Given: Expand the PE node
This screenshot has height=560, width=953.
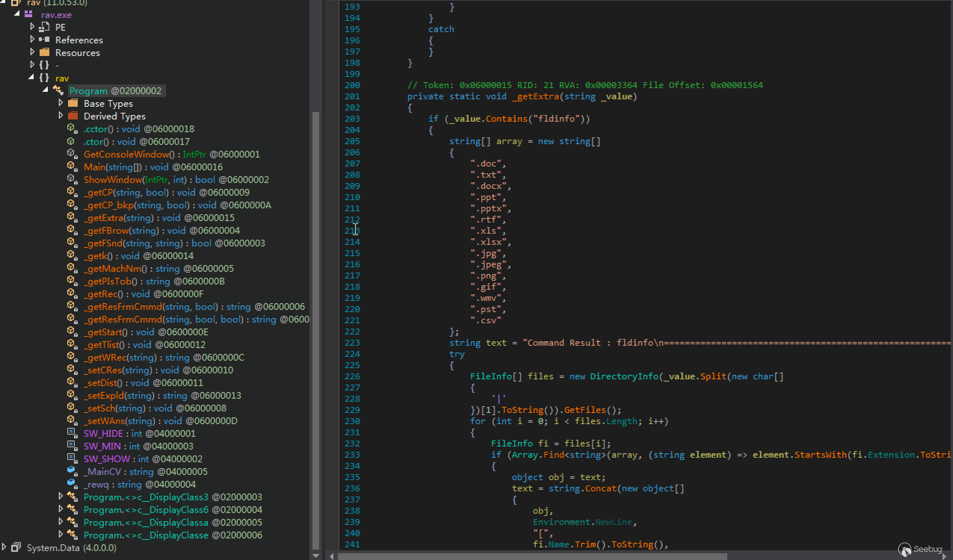Looking at the screenshot, I should [32, 27].
